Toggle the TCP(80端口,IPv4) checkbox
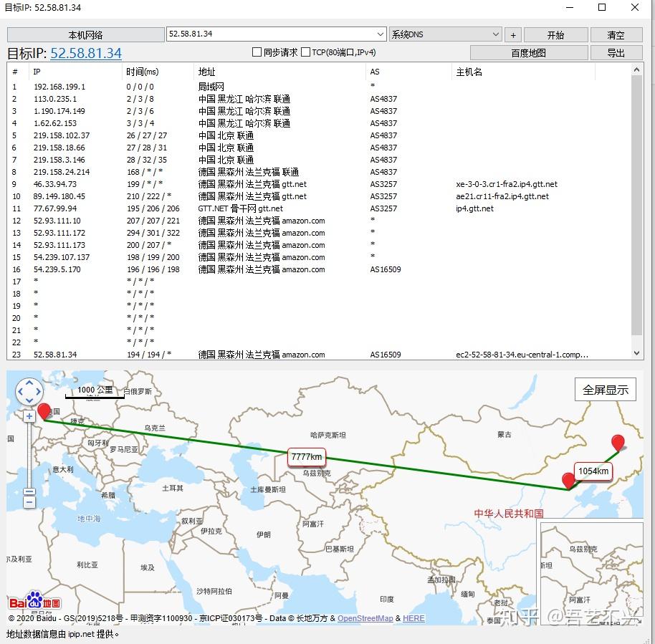The height and width of the screenshot is (644, 655). 306,52
